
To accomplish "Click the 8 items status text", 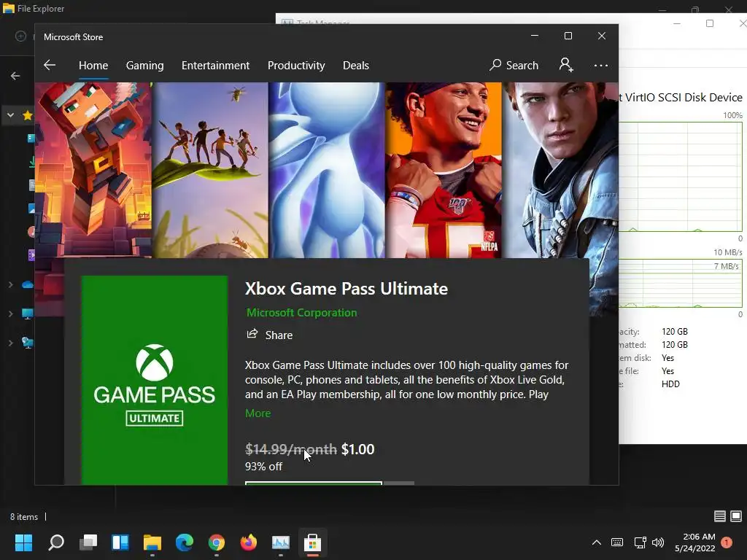I will 24,517.
